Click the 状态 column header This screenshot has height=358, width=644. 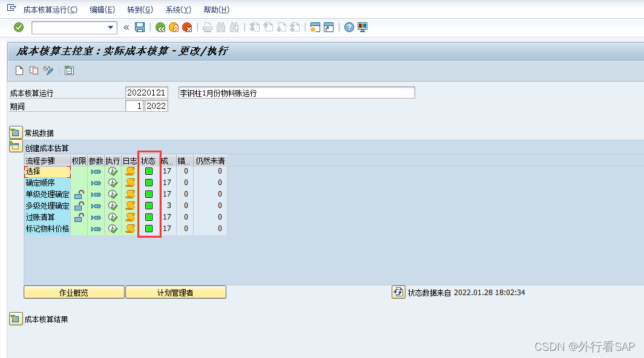click(148, 160)
